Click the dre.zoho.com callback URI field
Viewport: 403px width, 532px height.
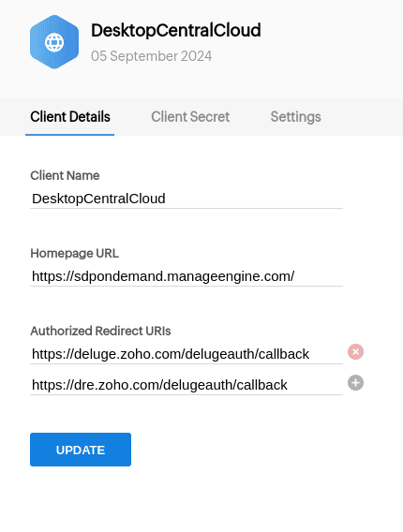click(x=187, y=385)
